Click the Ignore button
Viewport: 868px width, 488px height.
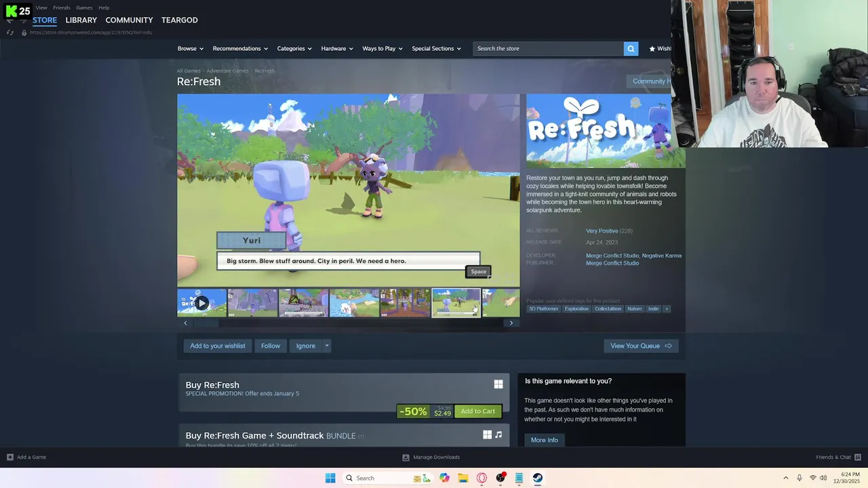(x=305, y=346)
